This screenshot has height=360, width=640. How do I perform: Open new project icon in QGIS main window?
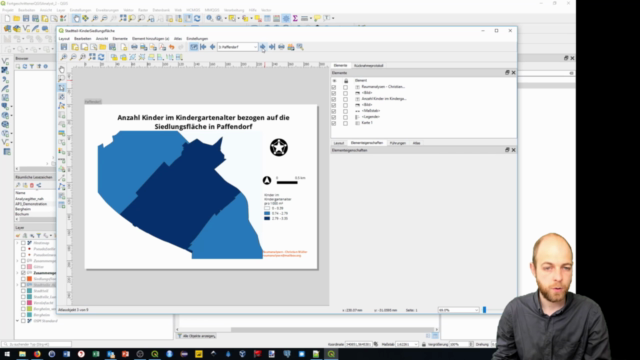(7, 18)
